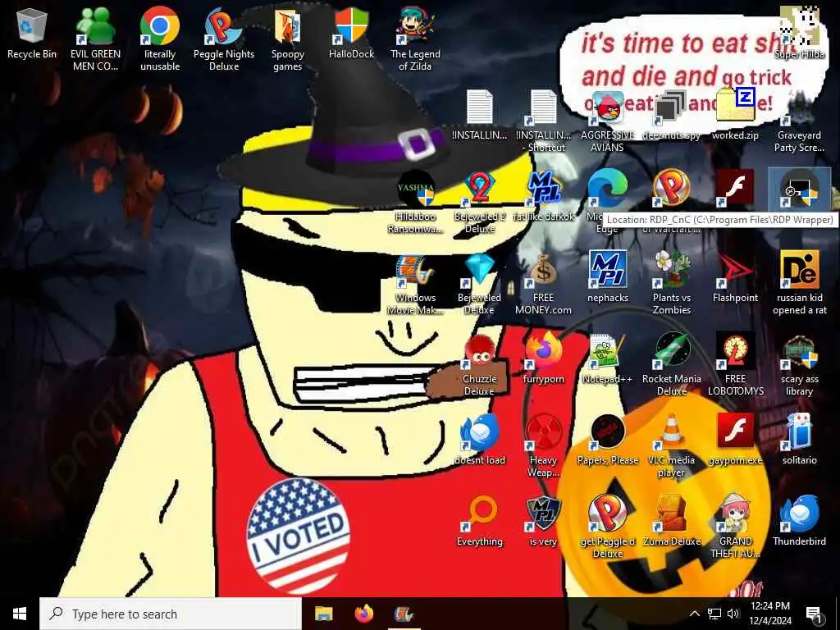Screen dimensions: 840x630
Task: Open the Movie Maker taskbar icon
Action: click(x=404, y=614)
